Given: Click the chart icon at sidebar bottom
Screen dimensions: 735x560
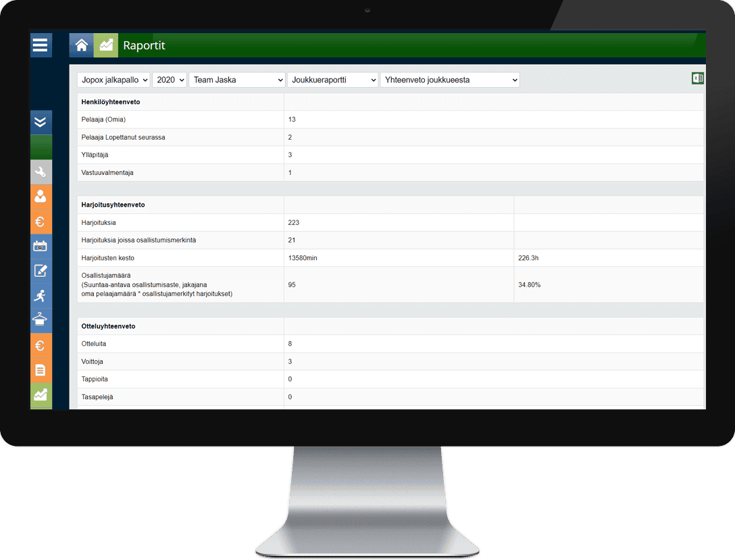Looking at the screenshot, I should [x=41, y=395].
